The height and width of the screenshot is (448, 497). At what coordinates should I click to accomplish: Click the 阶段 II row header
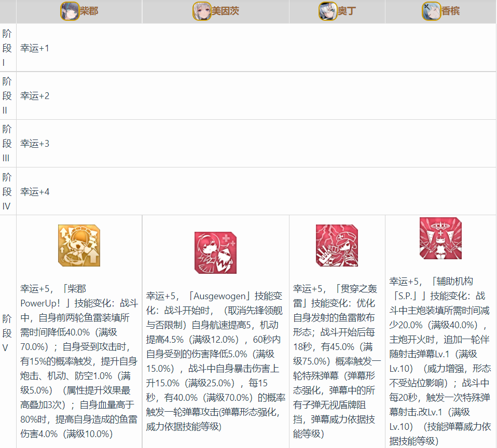click(x=7, y=96)
